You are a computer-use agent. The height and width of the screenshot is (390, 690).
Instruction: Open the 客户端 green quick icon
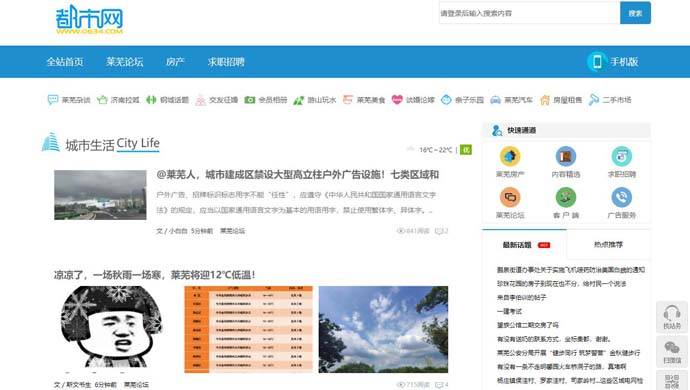(x=565, y=197)
